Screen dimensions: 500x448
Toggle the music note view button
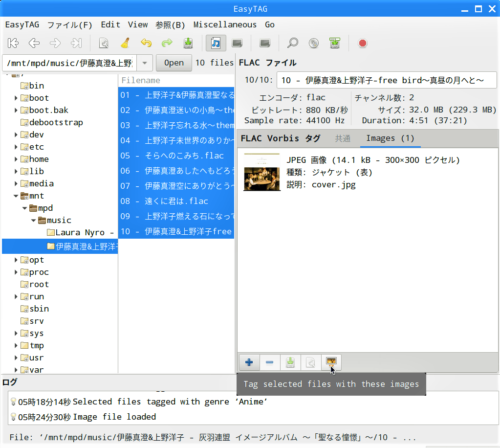click(216, 43)
